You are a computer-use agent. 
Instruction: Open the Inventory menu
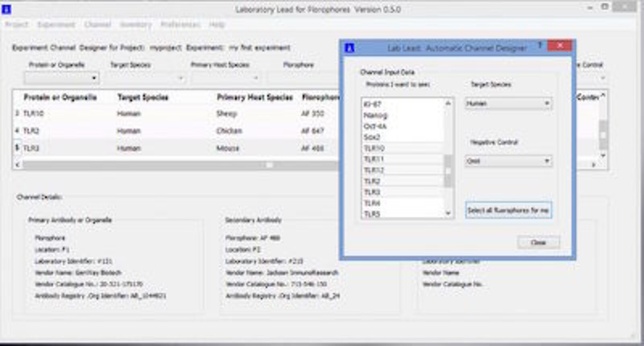pos(136,25)
